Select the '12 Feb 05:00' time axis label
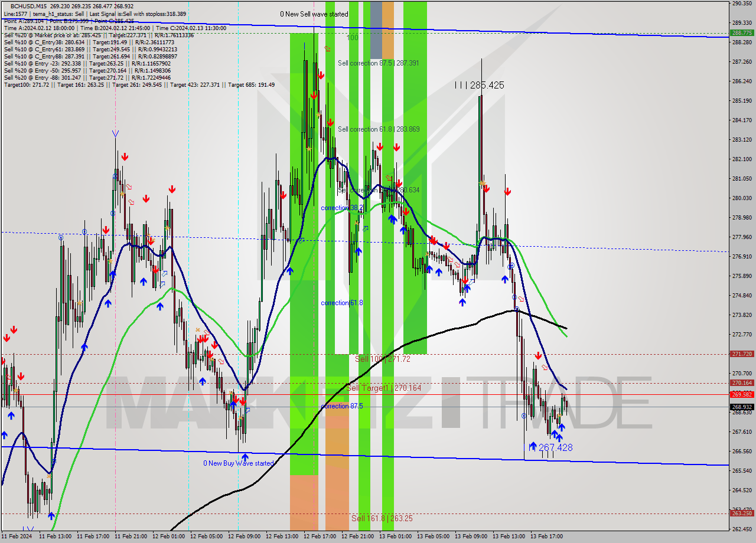This screenshot has width=756, height=543. (x=206, y=537)
